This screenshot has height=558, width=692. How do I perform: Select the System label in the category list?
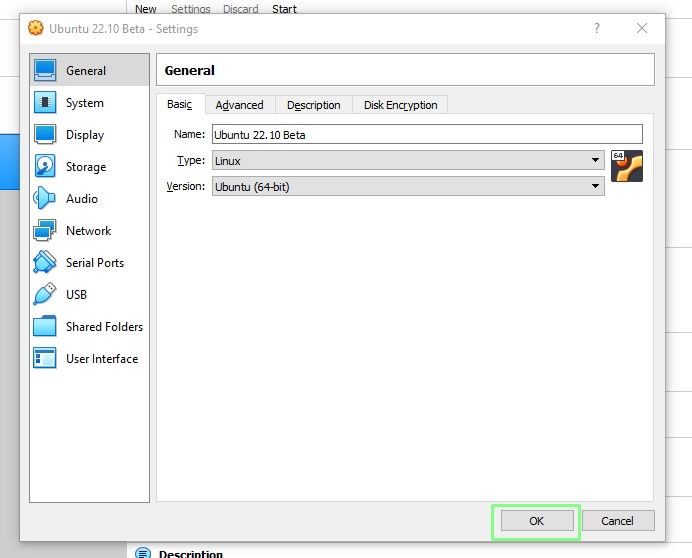pyautogui.click(x=85, y=103)
